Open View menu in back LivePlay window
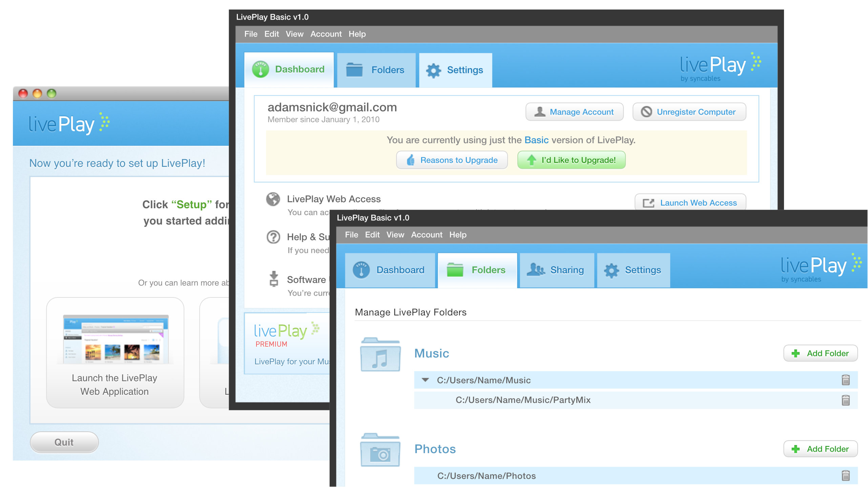The width and height of the screenshot is (868, 487). (294, 34)
